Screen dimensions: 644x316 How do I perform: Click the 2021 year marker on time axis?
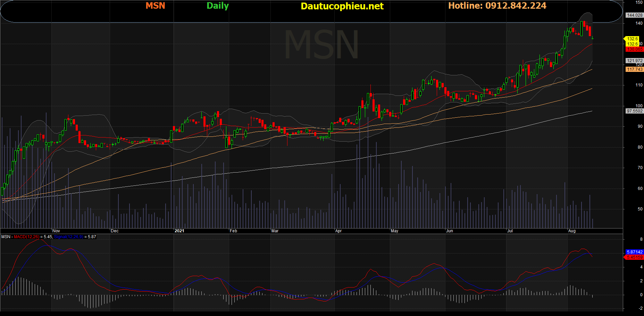tap(179, 231)
